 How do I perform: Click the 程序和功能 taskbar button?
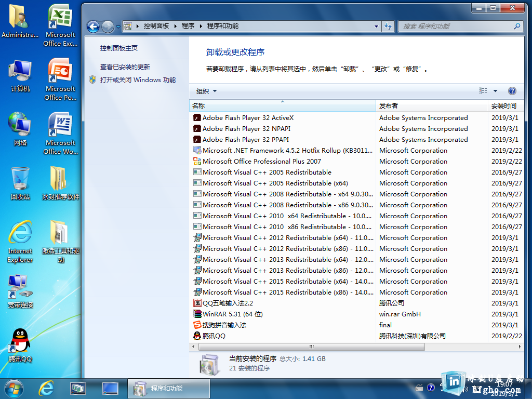[169, 389]
